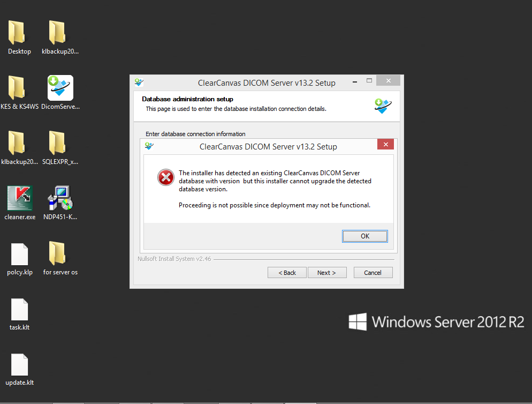Click the ClearCanvas logo in the setup header

tap(382, 106)
